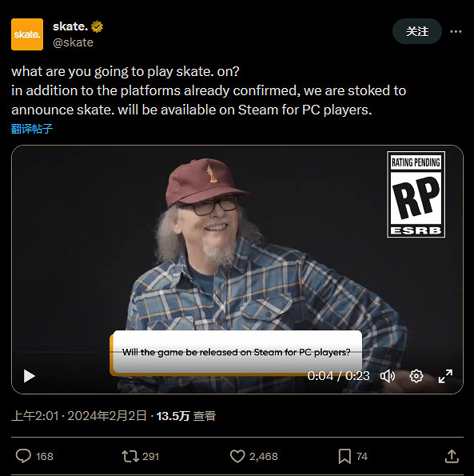The image size is (474, 476).
Task: Mute the video sound
Action: (388, 376)
